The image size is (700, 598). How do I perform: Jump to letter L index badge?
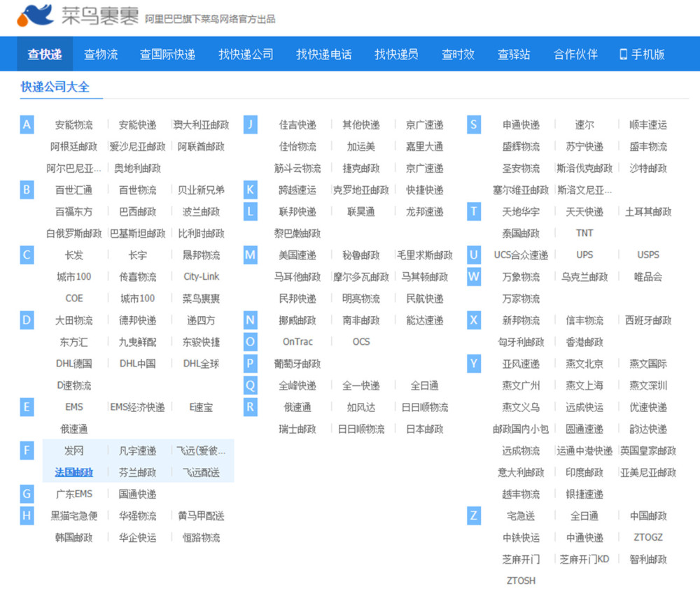tap(251, 211)
